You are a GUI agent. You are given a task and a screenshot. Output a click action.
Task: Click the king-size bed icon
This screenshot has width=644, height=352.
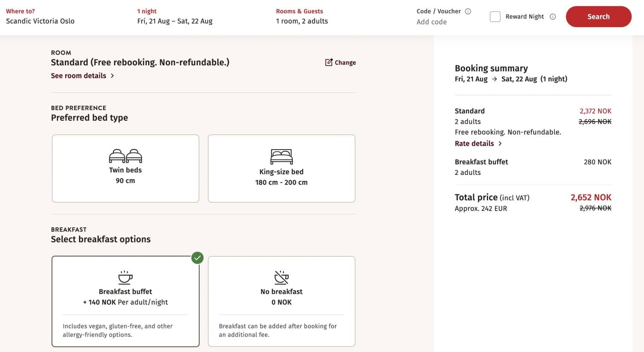[x=282, y=157]
